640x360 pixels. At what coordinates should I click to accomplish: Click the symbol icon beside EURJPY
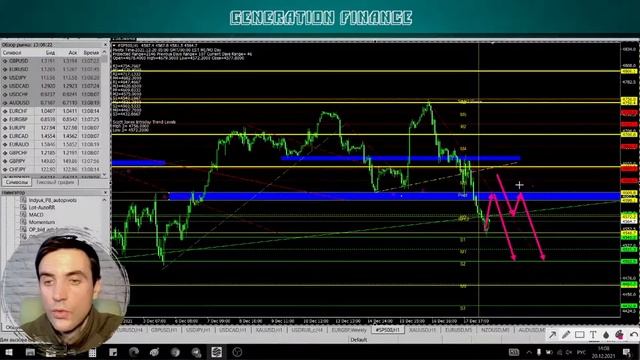[x=5, y=128]
